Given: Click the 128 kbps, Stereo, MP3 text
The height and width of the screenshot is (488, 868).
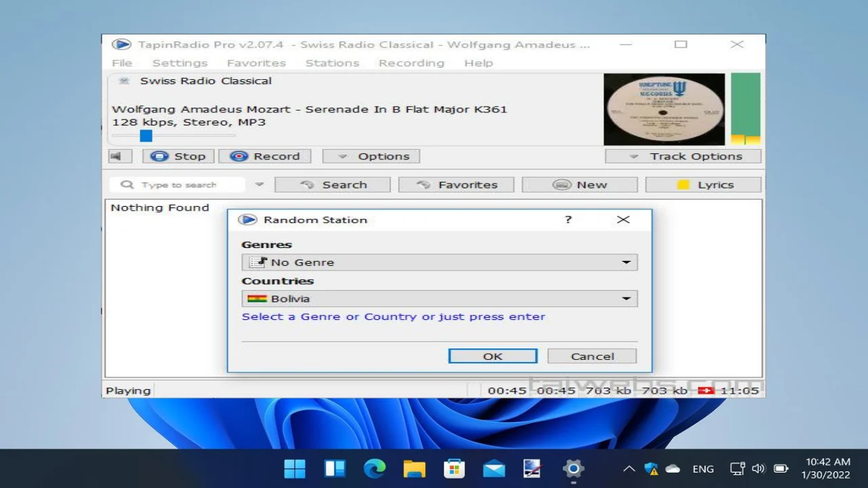Looking at the screenshot, I should tap(189, 123).
